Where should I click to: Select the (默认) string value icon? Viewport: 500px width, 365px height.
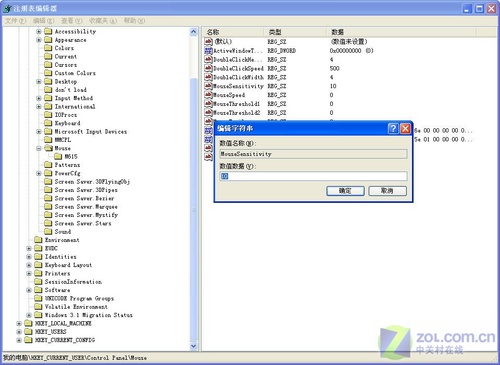pos(208,42)
